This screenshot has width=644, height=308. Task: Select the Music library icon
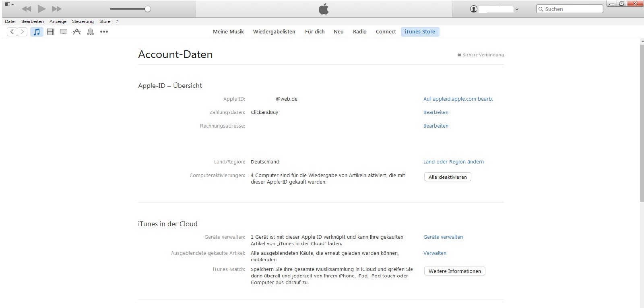[x=37, y=32]
